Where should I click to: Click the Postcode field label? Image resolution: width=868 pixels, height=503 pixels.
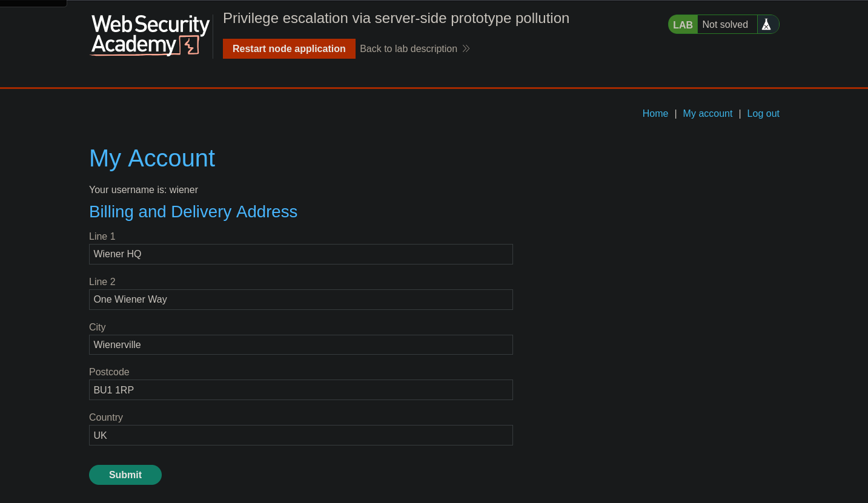[x=109, y=372]
